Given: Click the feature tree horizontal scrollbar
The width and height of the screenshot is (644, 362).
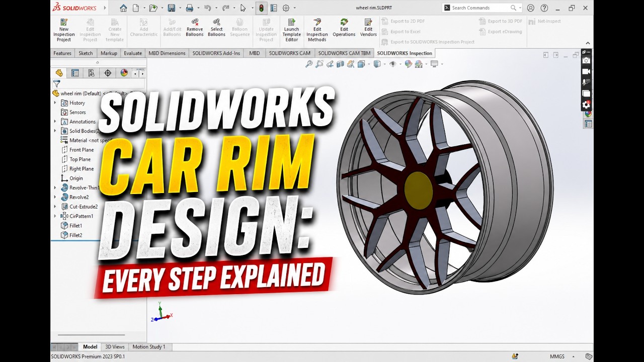Looking at the screenshot, I should (91, 335).
